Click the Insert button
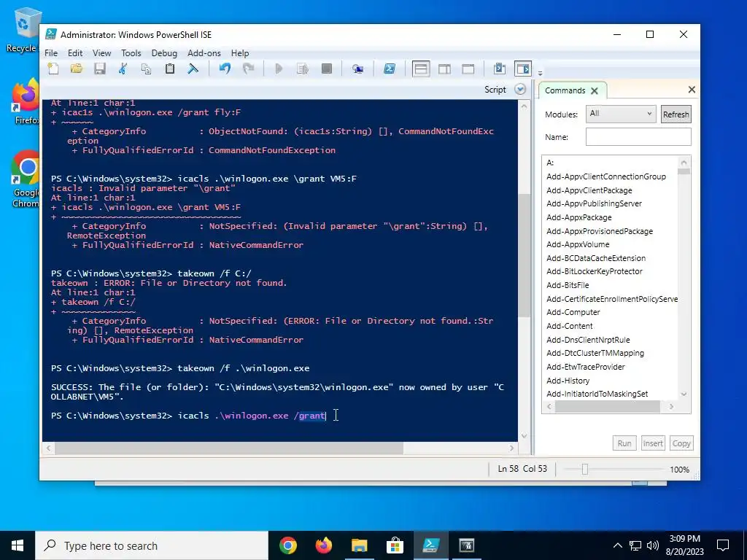This screenshot has height=560, width=747. (653, 443)
